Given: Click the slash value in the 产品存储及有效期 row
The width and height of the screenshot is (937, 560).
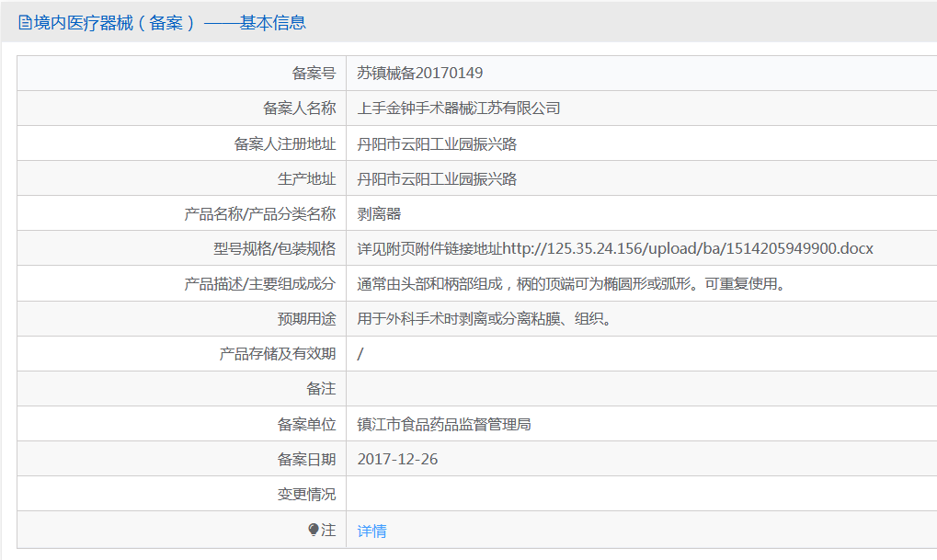Looking at the screenshot, I should [360, 354].
